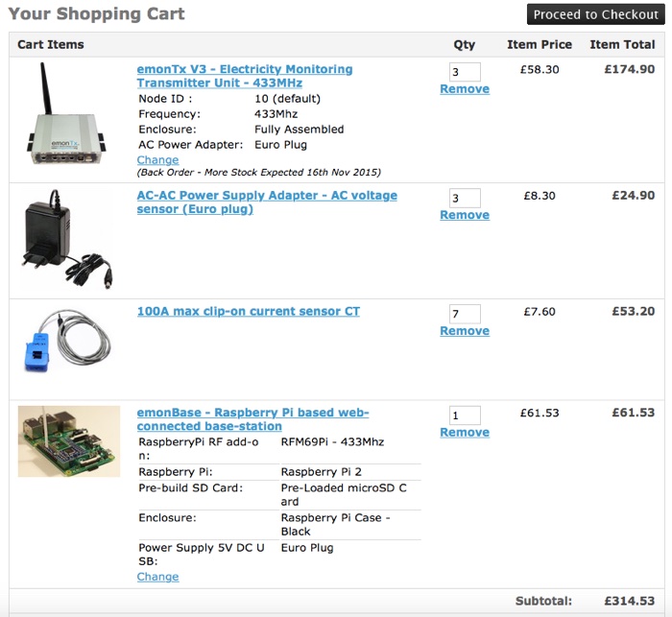Click the £58.30 item price
672x617 pixels.
[x=540, y=69]
